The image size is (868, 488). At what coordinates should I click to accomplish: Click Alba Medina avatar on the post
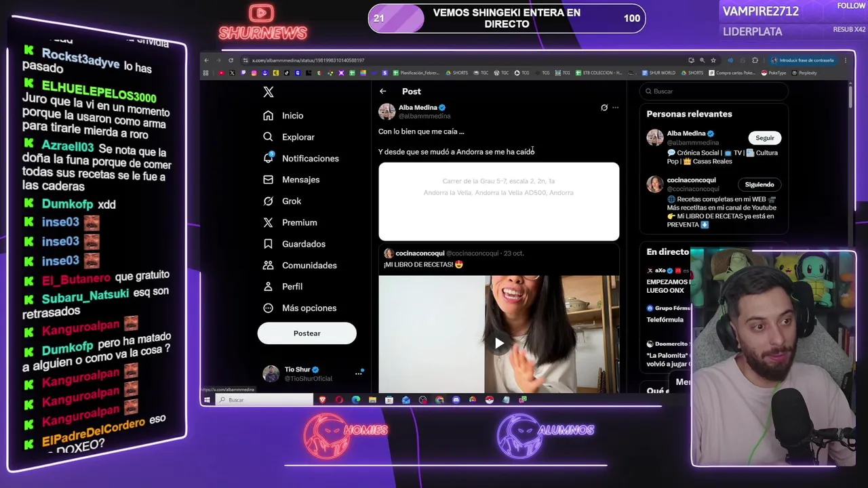(387, 112)
